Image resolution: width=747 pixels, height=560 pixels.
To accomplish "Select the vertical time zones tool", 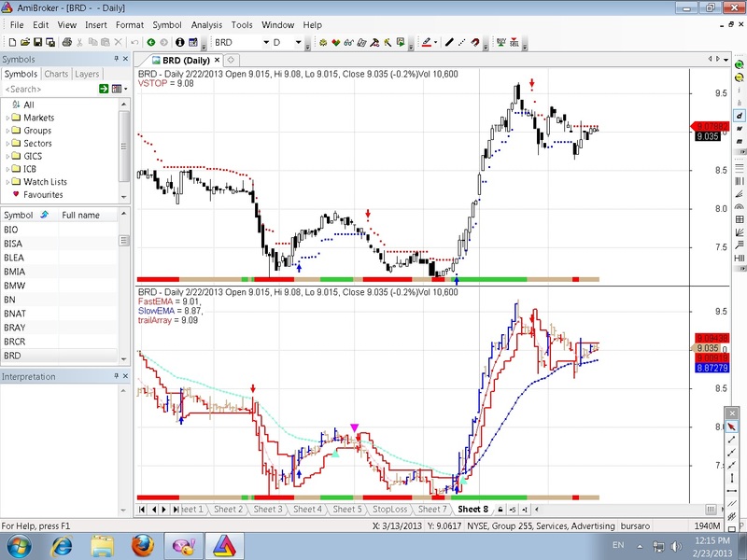I will point(739,181).
